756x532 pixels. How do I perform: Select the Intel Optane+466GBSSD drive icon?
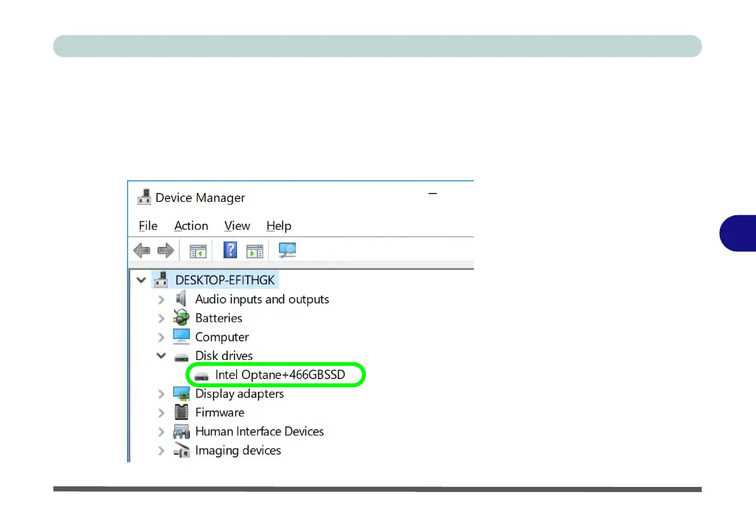point(201,375)
